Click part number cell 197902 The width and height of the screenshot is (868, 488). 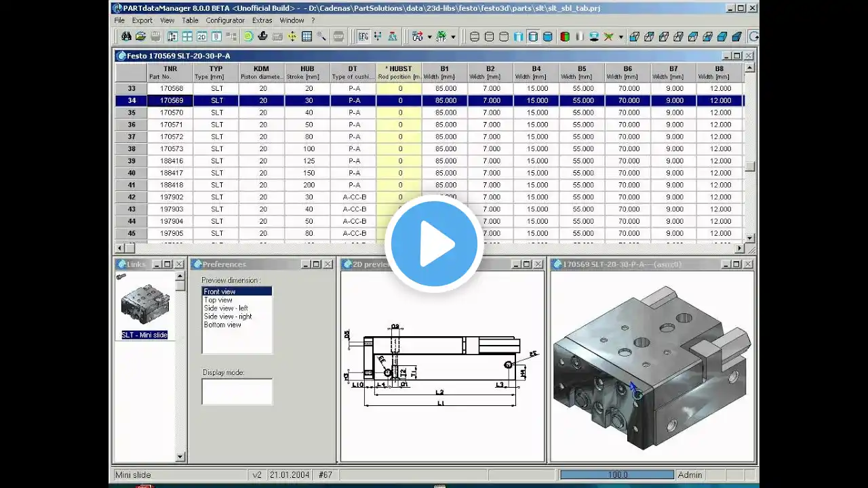pos(171,197)
